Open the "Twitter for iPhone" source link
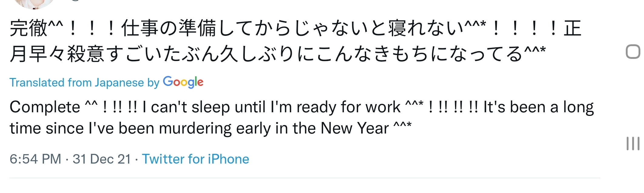 tap(196, 159)
